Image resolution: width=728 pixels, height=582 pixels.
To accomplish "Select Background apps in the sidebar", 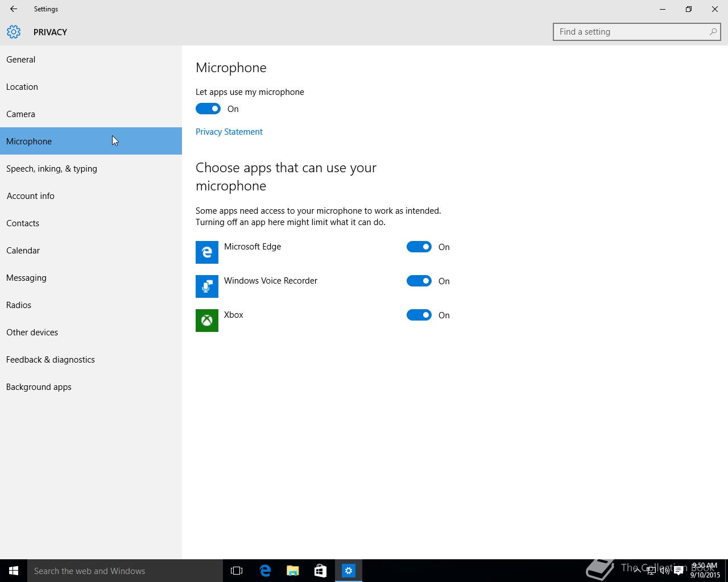I will click(x=91, y=386).
